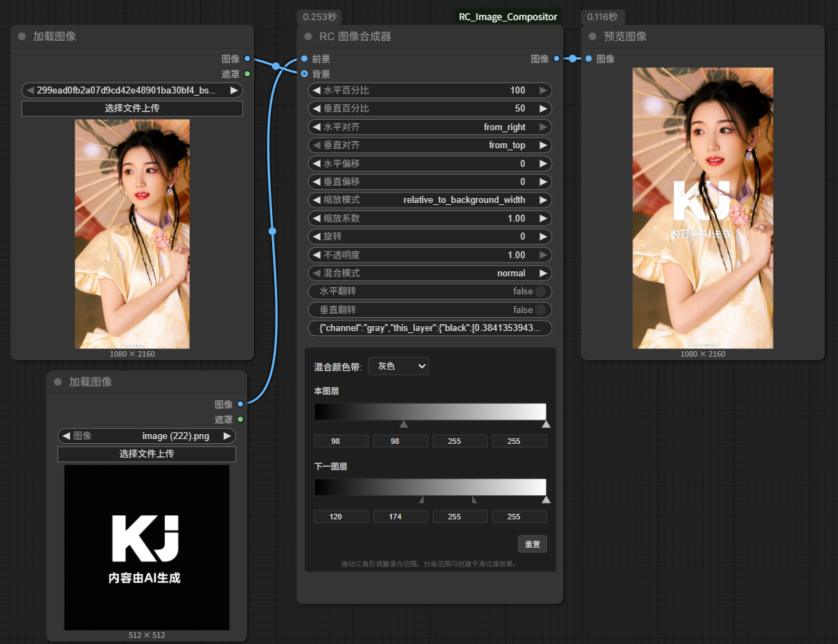The height and width of the screenshot is (644, 838).
Task: Click the JSON channel text field
Action: click(430, 328)
